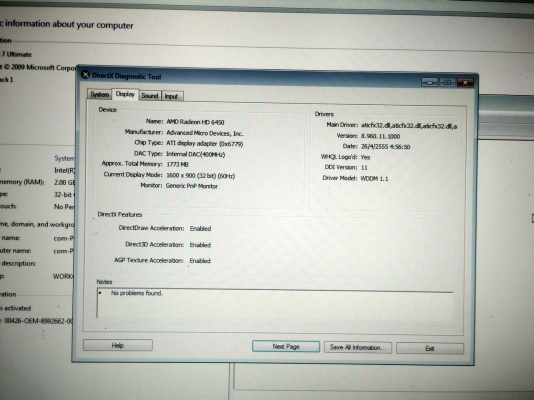
Task: Click driver version 8.960.11.1000
Action: pos(380,137)
